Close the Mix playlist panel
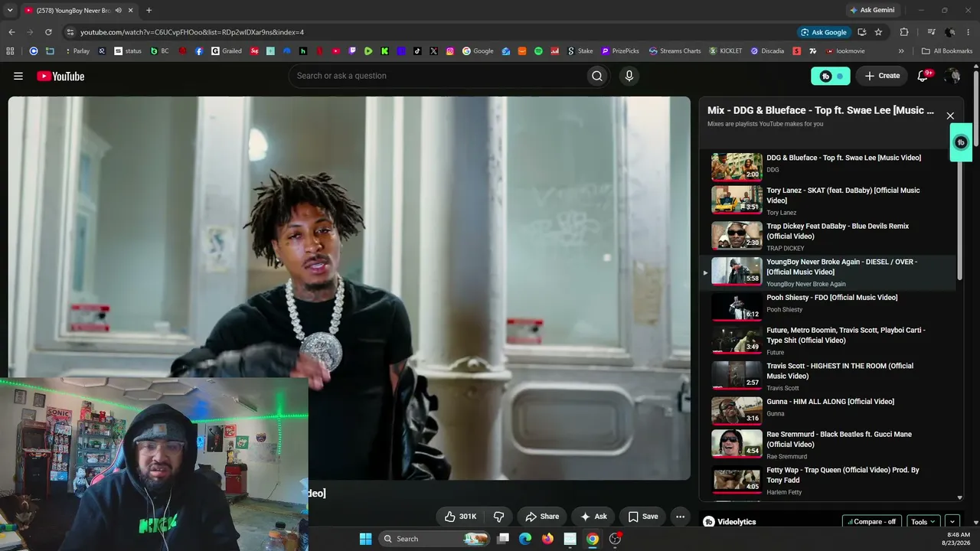 pos(950,116)
